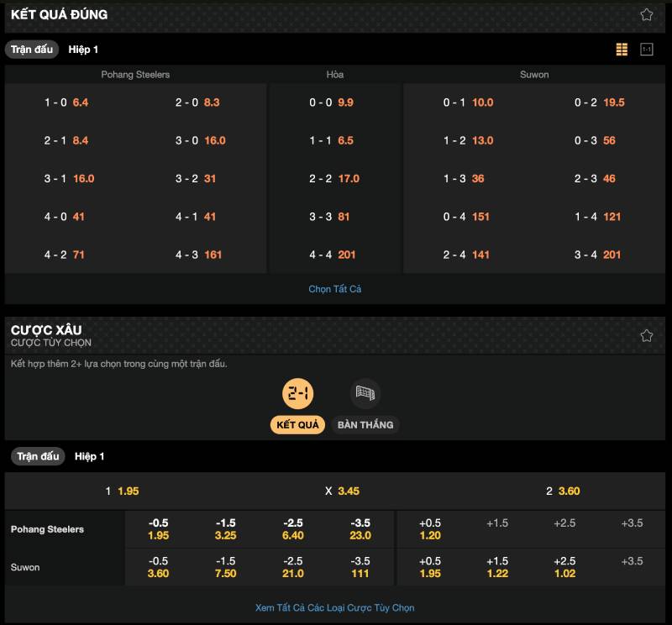Select draw X at 3.45
672x625 pixels.
[342, 491]
